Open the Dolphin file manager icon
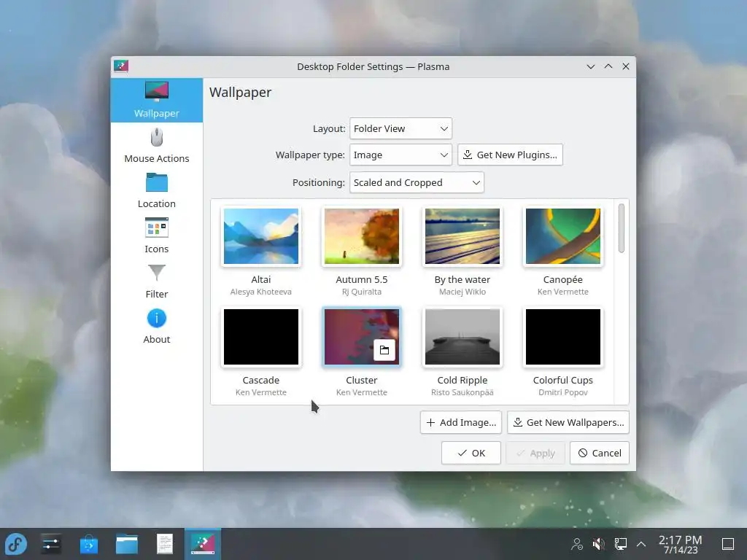 [x=127, y=544]
